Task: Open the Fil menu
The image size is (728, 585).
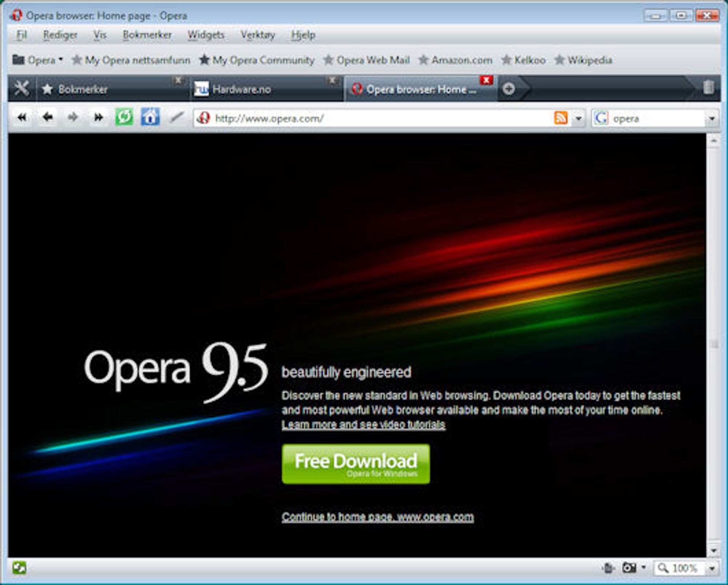Action: coord(21,35)
